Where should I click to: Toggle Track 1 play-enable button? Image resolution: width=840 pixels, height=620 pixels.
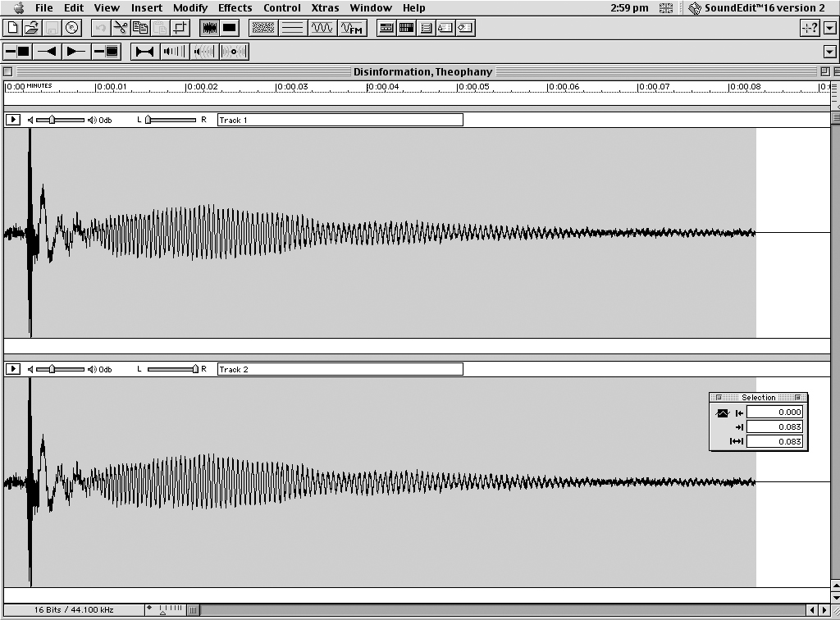[13, 120]
